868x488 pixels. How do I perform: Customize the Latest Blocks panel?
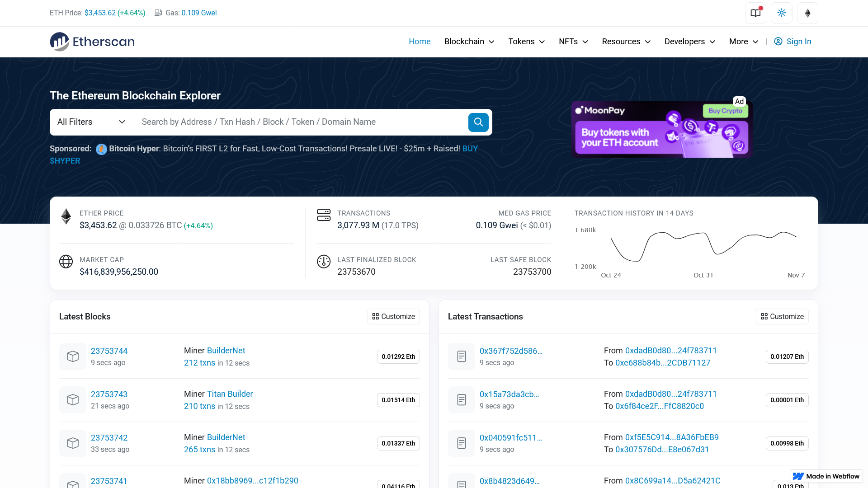pyautogui.click(x=393, y=317)
